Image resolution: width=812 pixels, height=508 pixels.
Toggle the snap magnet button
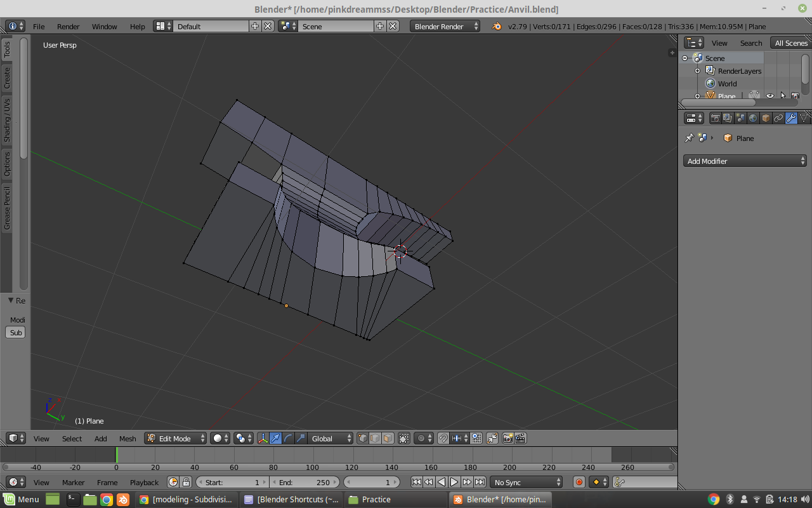click(x=443, y=438)
